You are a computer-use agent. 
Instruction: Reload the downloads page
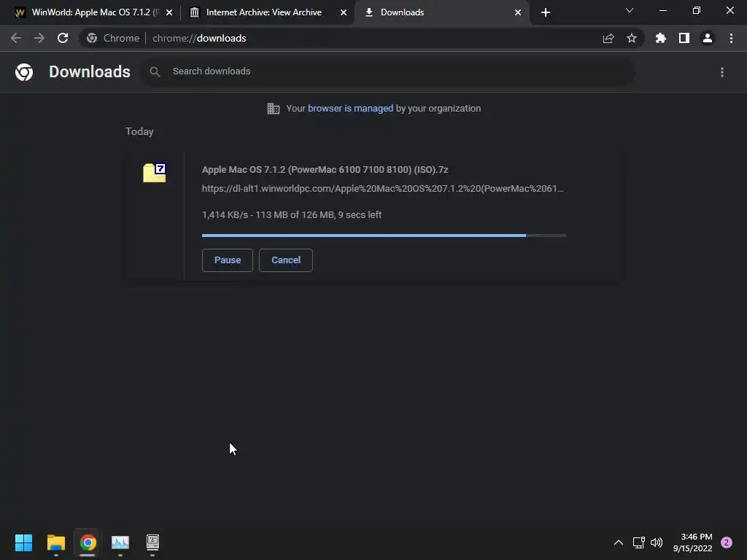pos(63,38)
